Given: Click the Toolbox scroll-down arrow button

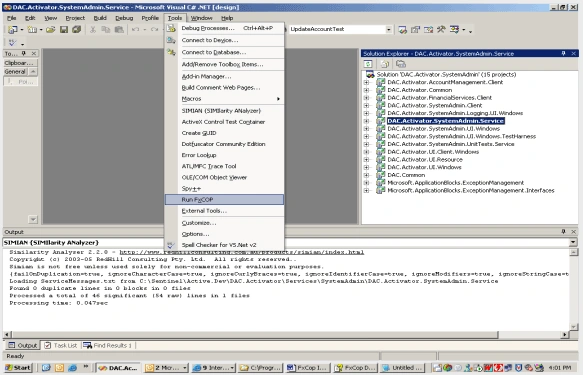Looking at the screenshot, I should pyautogui.click(x=33, y=219).
